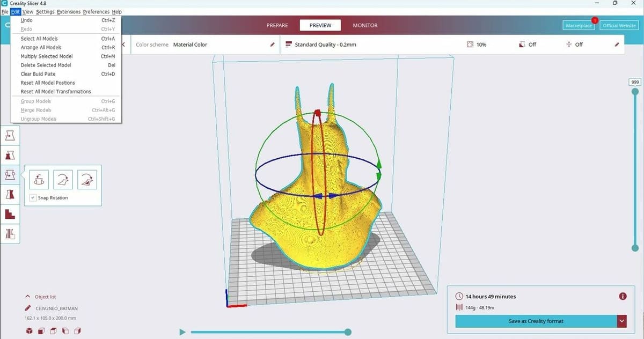Click the Reset rotation icon

[x=39, y=179]
